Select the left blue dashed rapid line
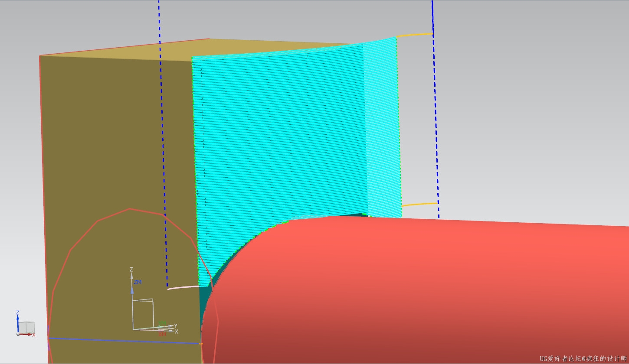The width and height of the screenshot is (629, 364). pos(163,143)
